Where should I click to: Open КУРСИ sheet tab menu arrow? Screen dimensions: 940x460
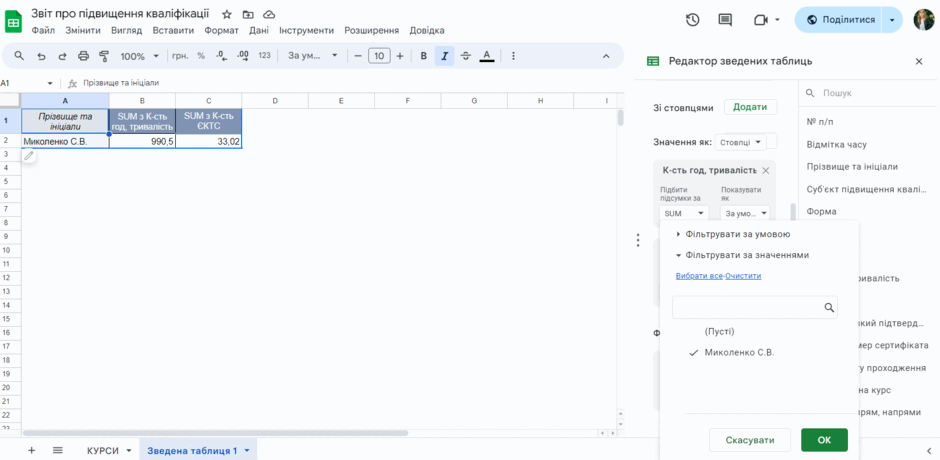(129, 450)
